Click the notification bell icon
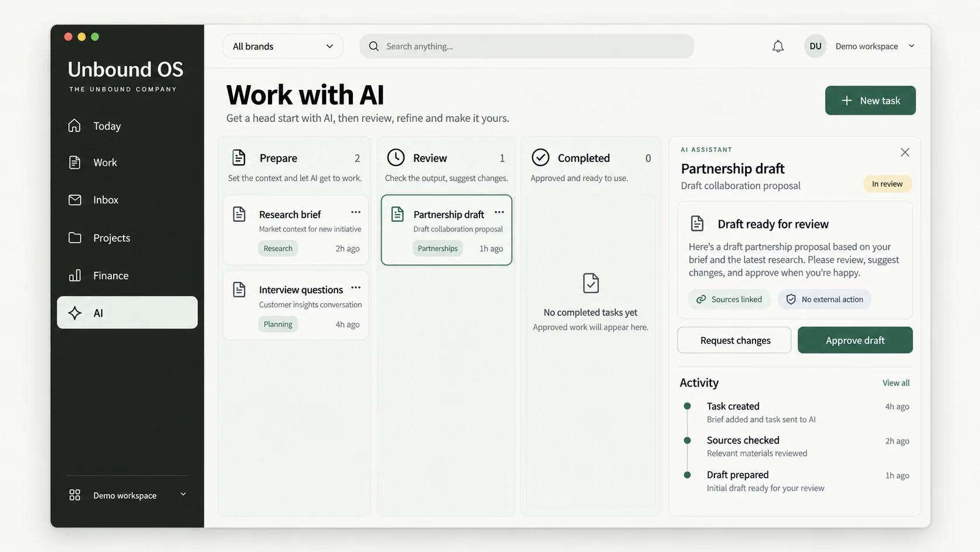This screenshot has height=552, width=980. point(778,46)
